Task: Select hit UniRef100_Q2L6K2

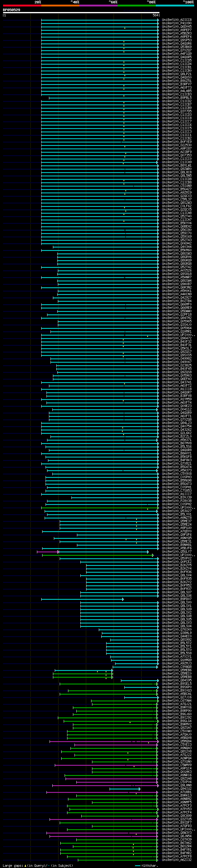Action: click(x=177, y=433)
